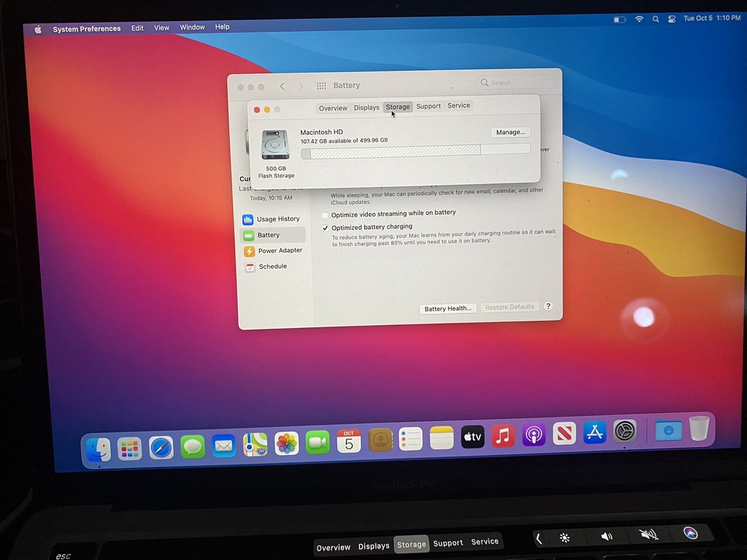
Task: Show all preferences grid icon
Action: coord(321,86)
